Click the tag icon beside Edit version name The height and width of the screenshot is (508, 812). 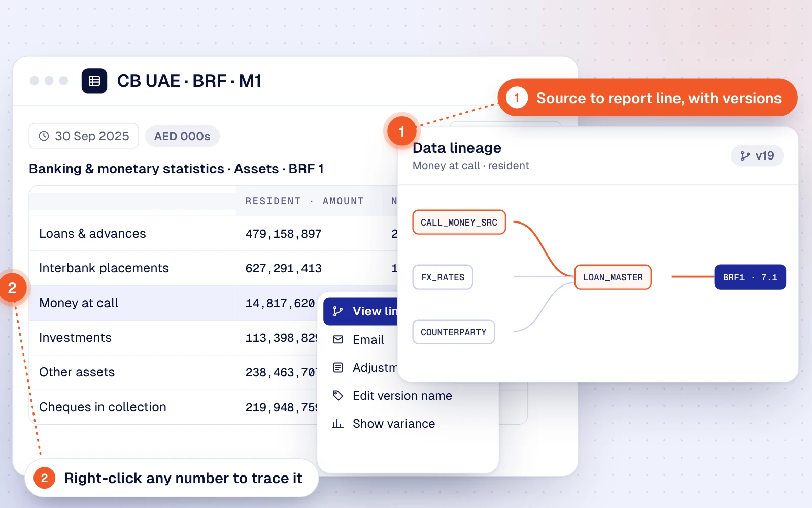point(338,395)
